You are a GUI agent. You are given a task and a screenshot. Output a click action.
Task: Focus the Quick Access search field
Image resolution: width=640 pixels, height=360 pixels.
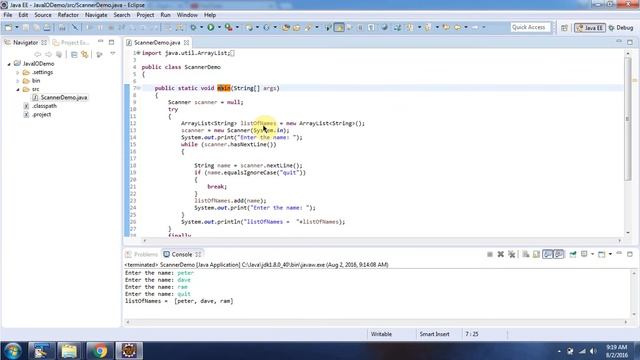tap(530, 27)
